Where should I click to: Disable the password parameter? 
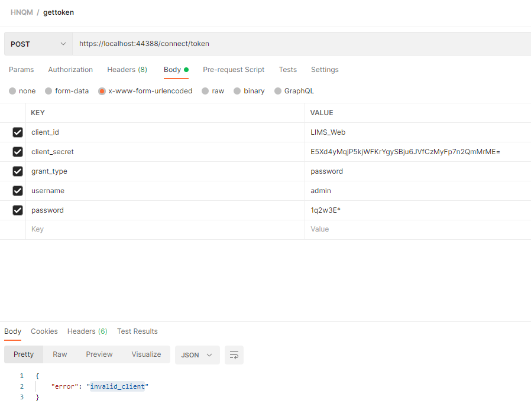[x=17, y=210]
